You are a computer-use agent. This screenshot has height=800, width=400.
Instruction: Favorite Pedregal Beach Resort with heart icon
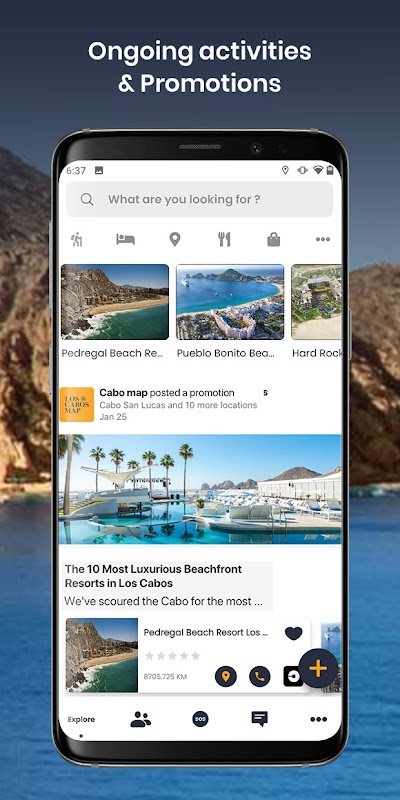tap(293, 633)
